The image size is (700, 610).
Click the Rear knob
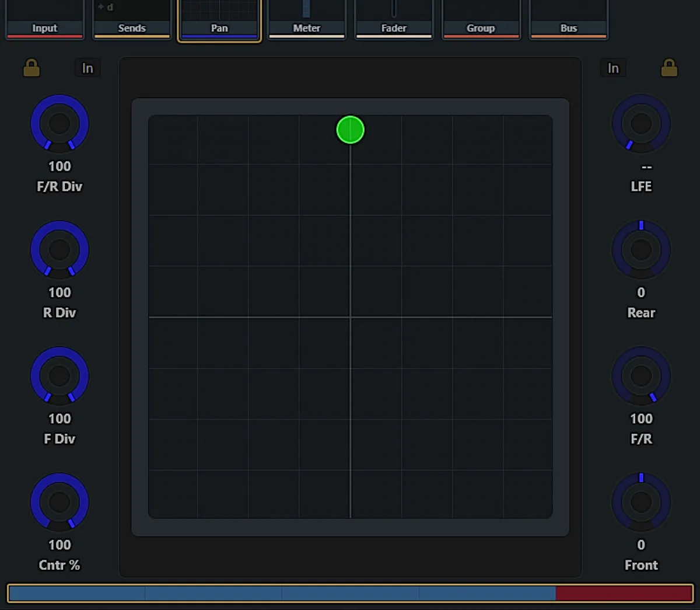click(x=641, y=250)
